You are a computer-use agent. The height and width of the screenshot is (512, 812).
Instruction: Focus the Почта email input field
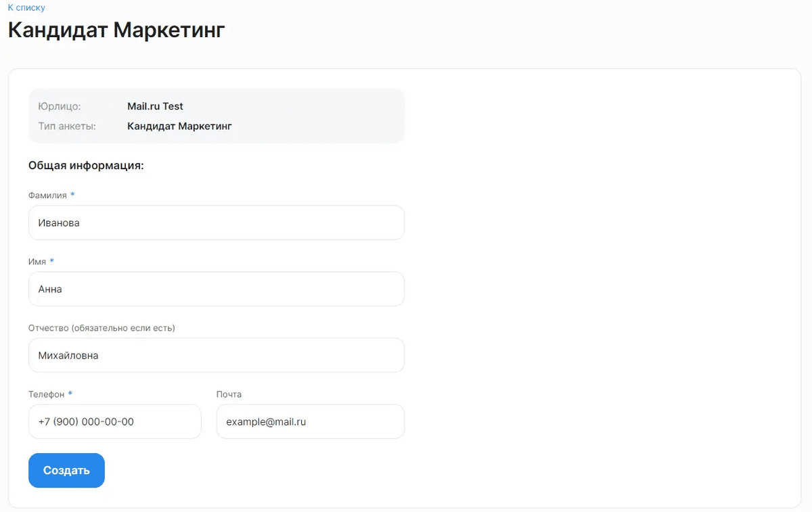tap(310, 421)
